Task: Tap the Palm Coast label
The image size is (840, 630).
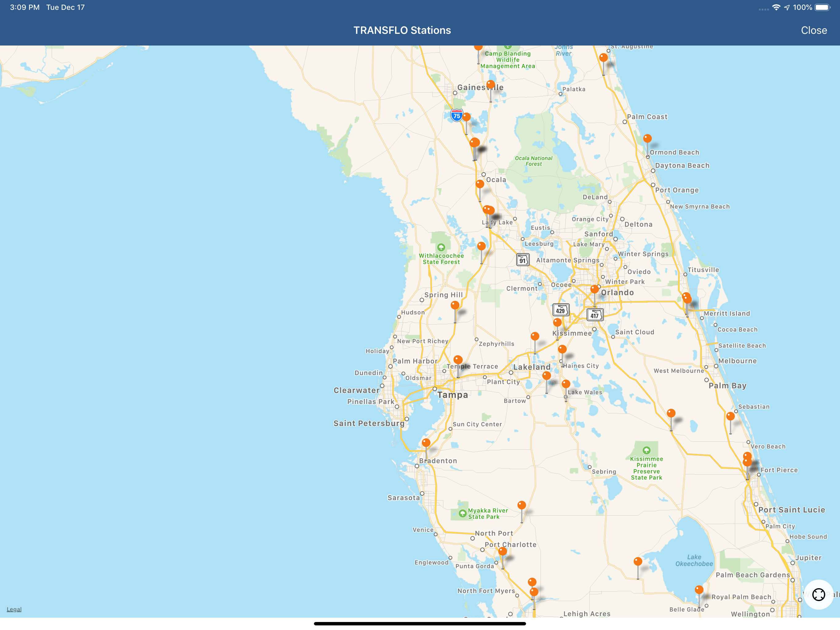Action: coord(647,117)
